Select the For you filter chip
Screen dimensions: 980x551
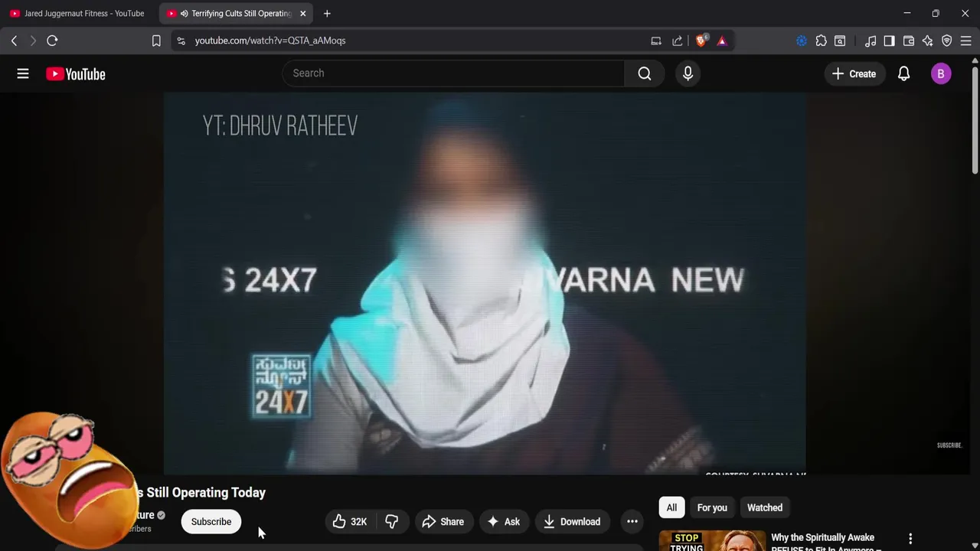coord(712,507)
